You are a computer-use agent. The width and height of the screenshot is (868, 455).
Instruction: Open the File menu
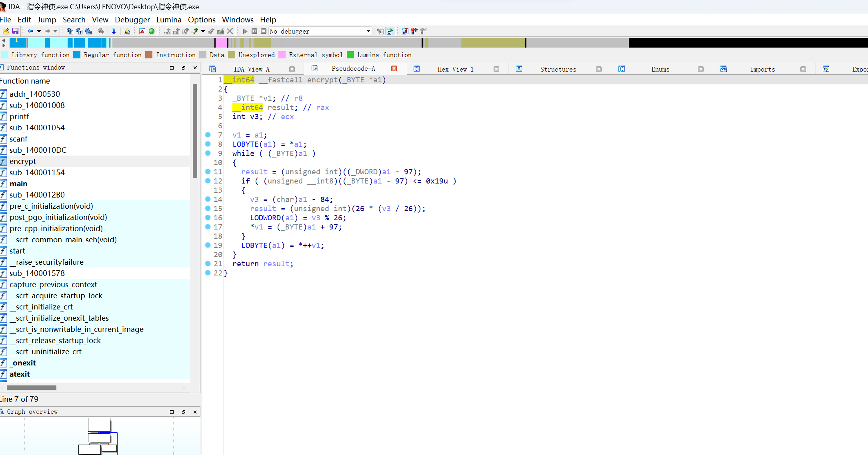point(6,20)
